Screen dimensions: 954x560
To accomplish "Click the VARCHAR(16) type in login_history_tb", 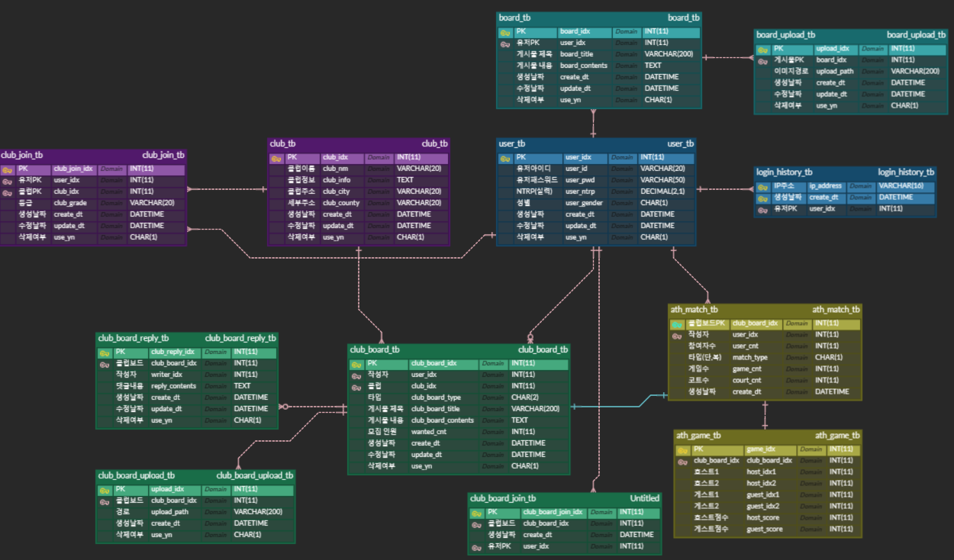I will click(x=901, y=186).
